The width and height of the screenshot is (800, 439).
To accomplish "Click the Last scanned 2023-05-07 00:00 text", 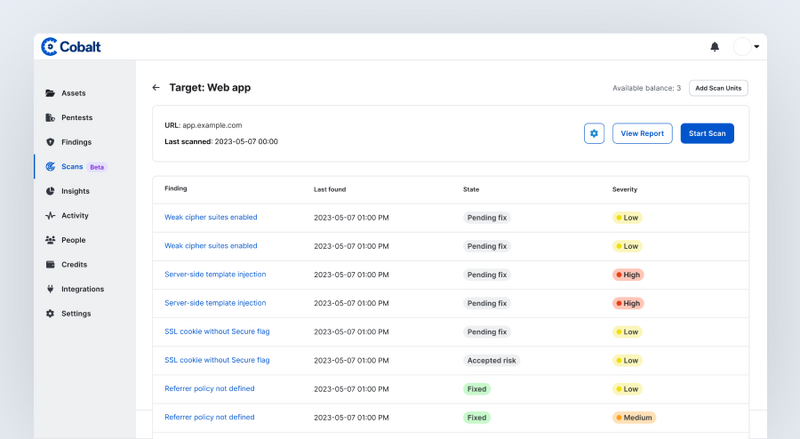I will (x=221, y=141).
